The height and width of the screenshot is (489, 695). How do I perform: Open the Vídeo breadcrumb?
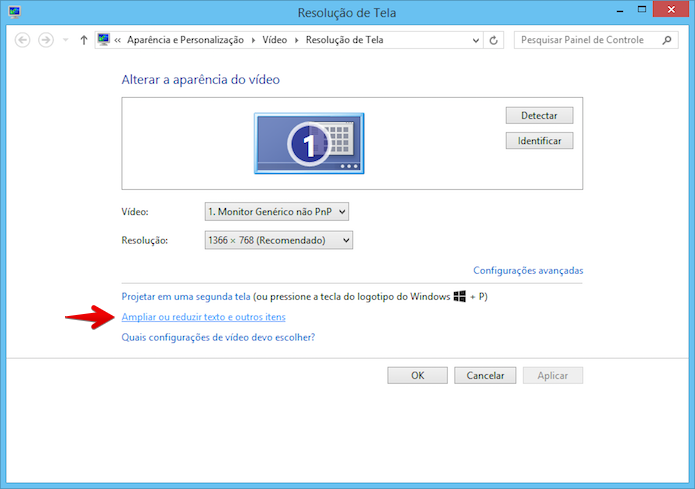(x=274, y=40)
